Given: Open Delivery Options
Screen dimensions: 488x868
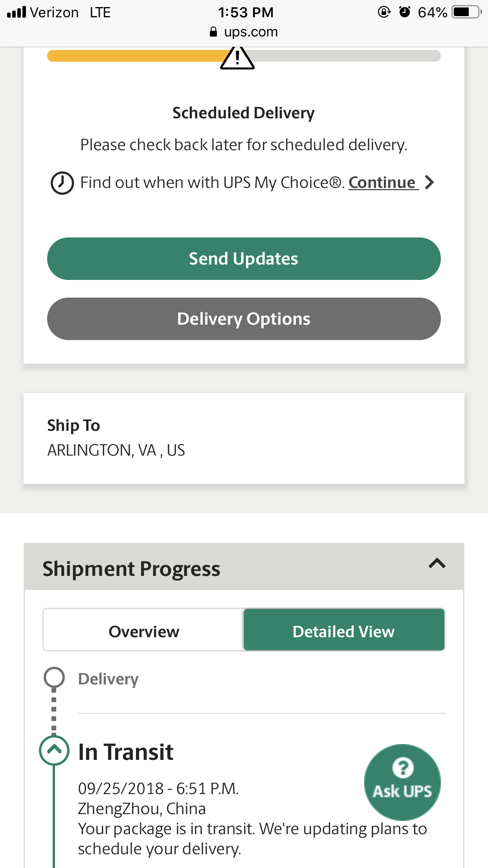Looking at the screenshot, I should (244, 319).
